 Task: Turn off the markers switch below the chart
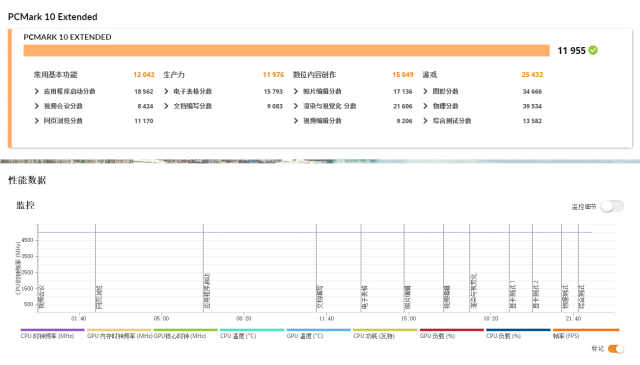click(616, 349)
